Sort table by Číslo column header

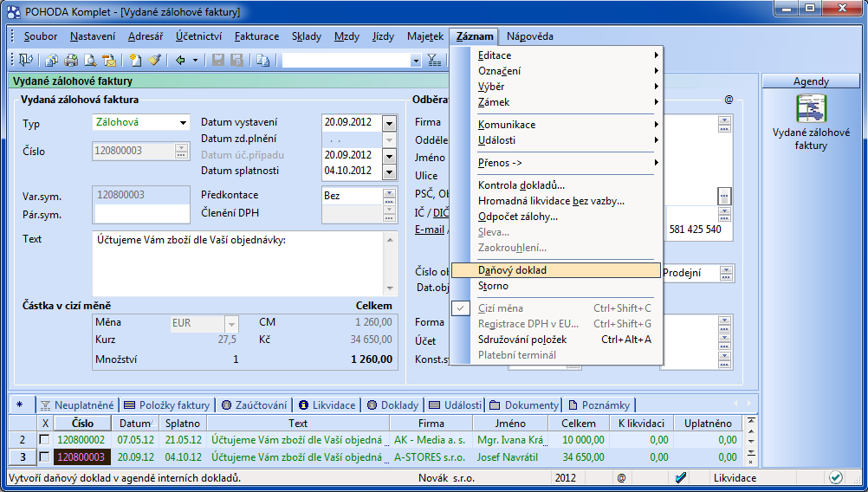82,424
